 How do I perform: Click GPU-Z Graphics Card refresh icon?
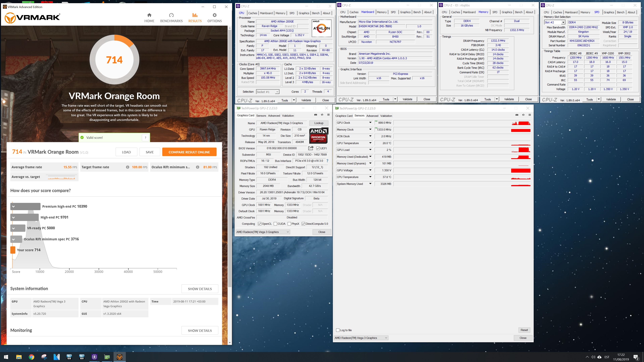(x=322, y=115)
